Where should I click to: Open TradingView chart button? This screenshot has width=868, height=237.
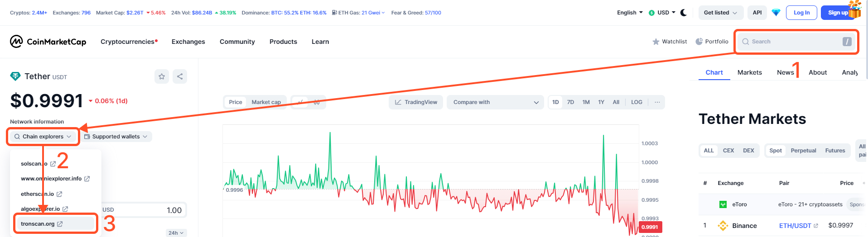tap(415, 102)
